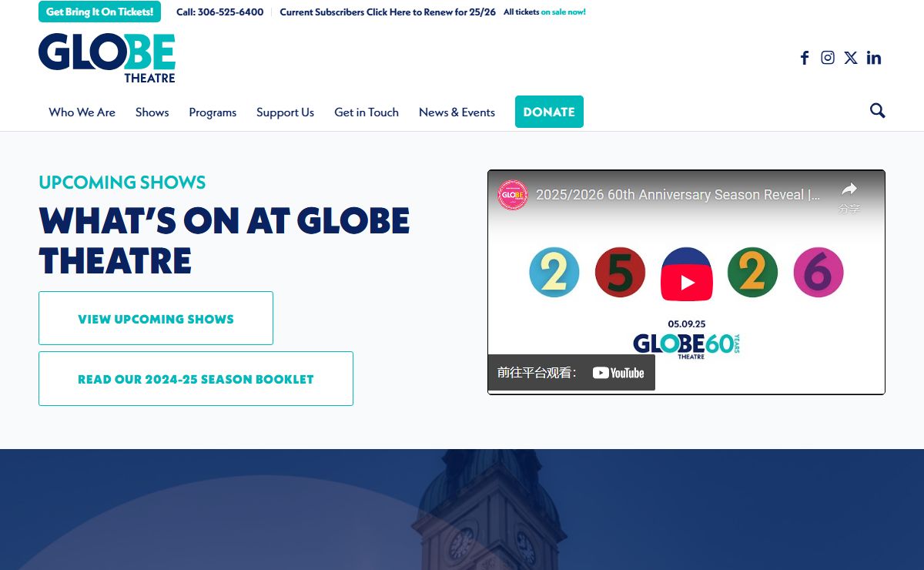Click the WHAT'S ON AT GLOBE THEATRE heading
This screenshot has width=924, height=570.
pos(224,240)
